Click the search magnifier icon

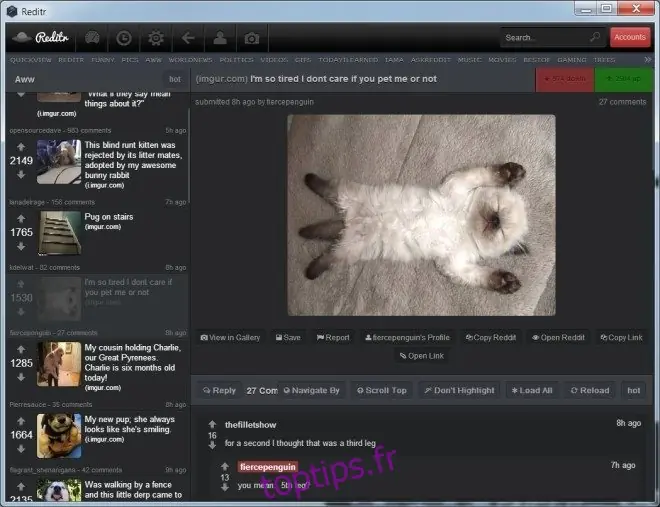click(x=595, y=37)
